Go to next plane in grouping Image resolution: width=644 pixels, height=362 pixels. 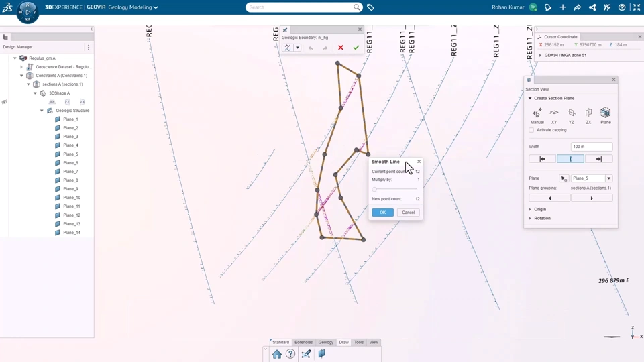[x=592, y=198]
